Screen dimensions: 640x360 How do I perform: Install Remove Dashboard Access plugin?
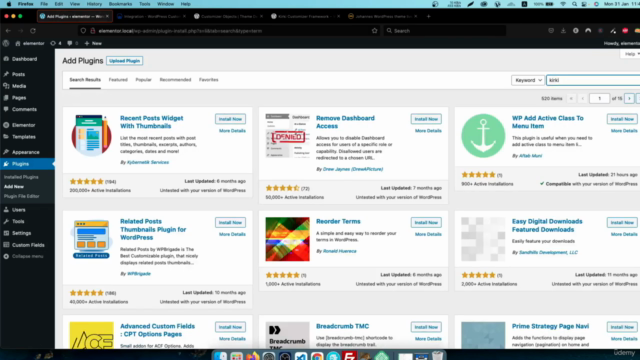426,119
